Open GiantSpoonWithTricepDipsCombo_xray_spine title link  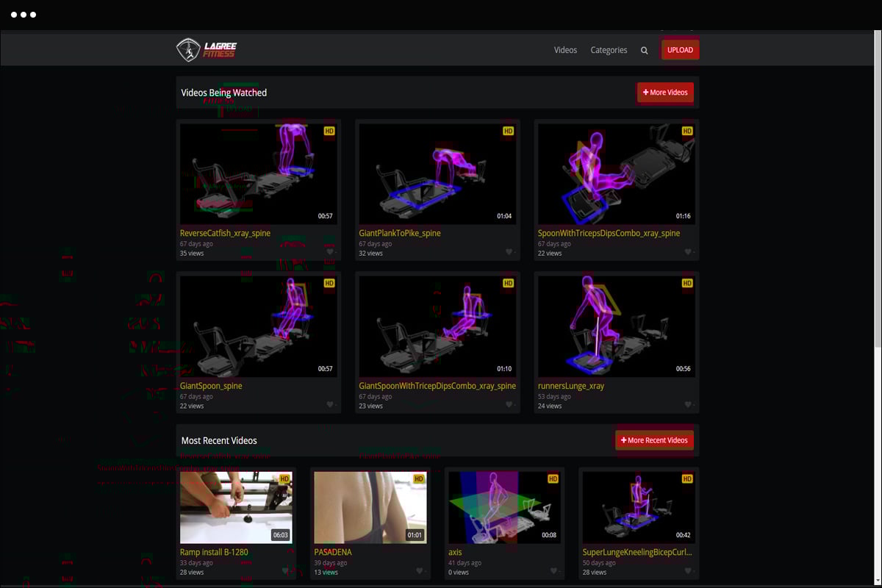pyautogui.click(x=437, y=386)
